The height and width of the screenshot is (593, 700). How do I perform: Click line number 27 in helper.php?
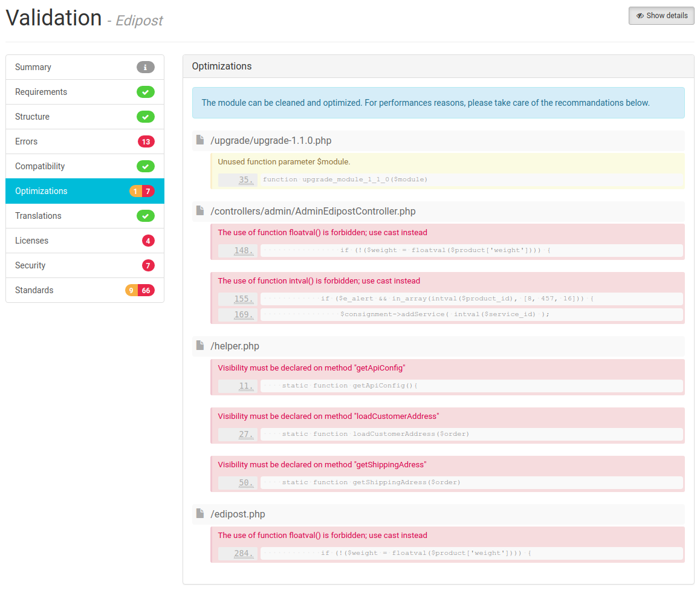click(x=246, y=434)
